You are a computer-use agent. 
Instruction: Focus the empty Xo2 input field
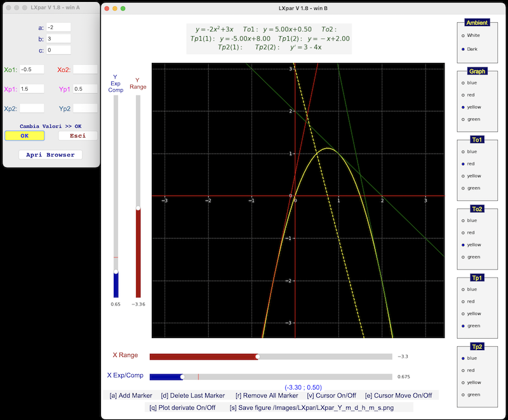point(85,70)
